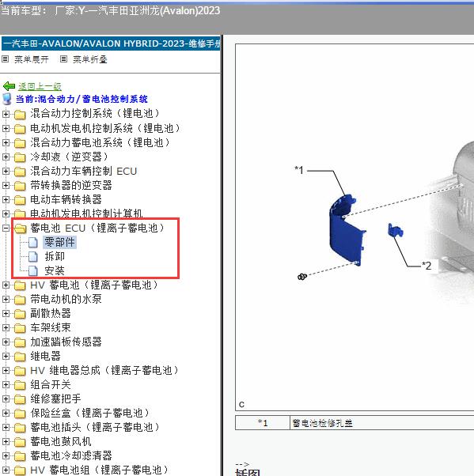Click the manual title bar 一汽丰田-AVALON/AVALON HYBRID-2023

coord(111,43)
